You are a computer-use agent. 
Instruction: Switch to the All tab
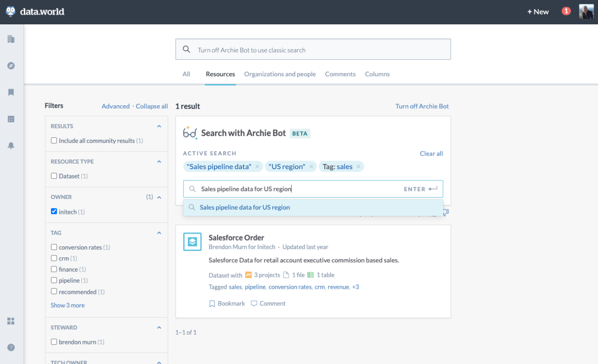click(x=186, y=74)
